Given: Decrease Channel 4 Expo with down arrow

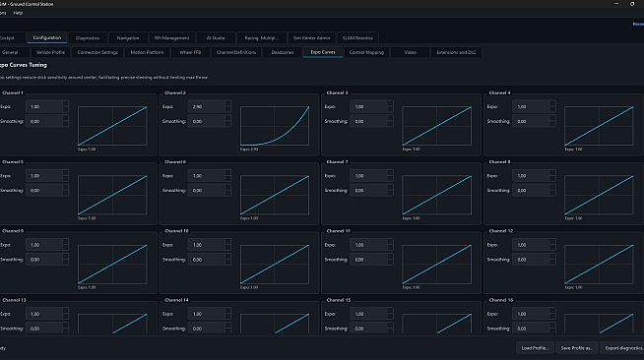Looking at the screenshot, I should (x=552, y=109).
